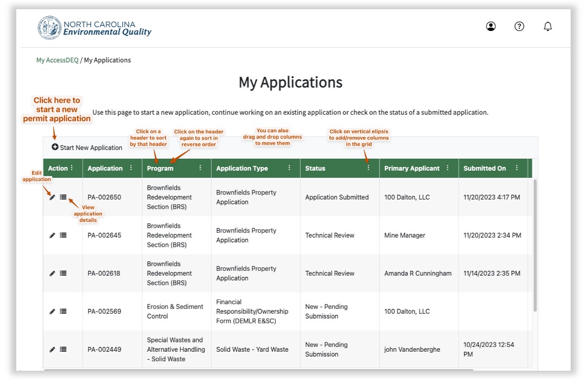588x380 pixels.
Task: Sort by the Application header
Action: point(105,168)
